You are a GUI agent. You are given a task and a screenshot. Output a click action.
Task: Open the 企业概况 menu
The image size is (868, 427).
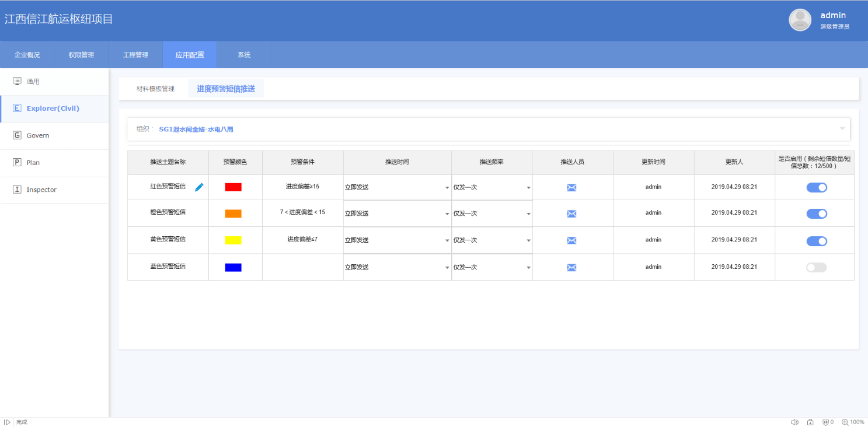coord(27,55)
